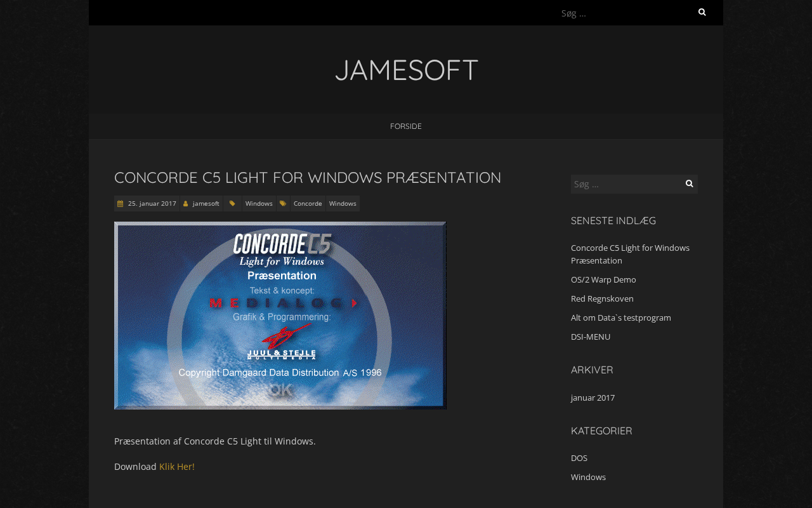
Task: Open recent post Red Regnskoven
Action: click(602, 298)
